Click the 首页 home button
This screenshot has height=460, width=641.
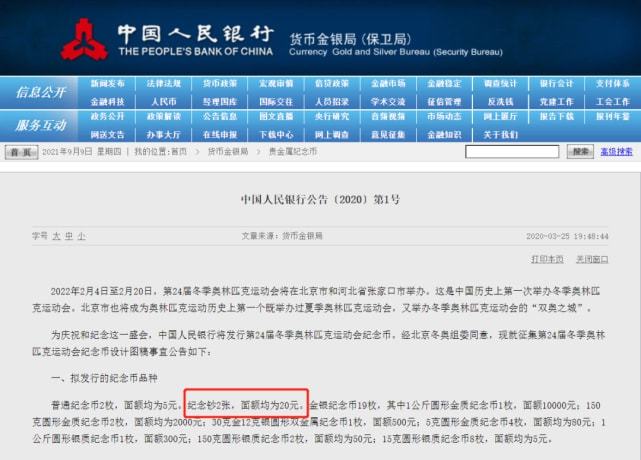(21, 152)
